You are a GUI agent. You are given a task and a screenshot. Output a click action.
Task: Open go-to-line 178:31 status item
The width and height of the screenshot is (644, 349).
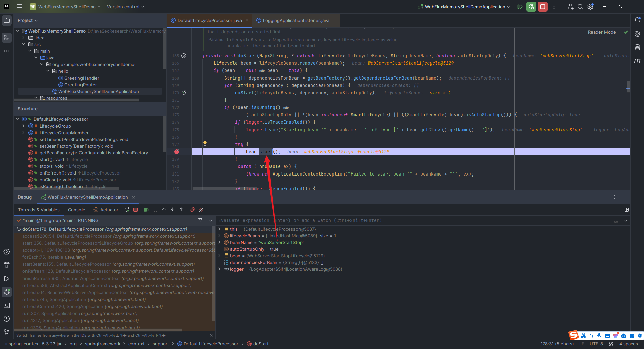tap(557, 344)
